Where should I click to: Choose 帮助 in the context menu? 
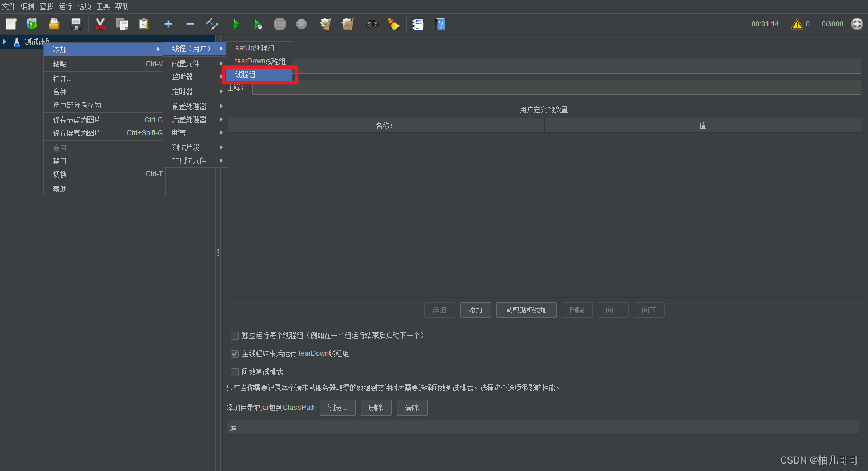105,189
